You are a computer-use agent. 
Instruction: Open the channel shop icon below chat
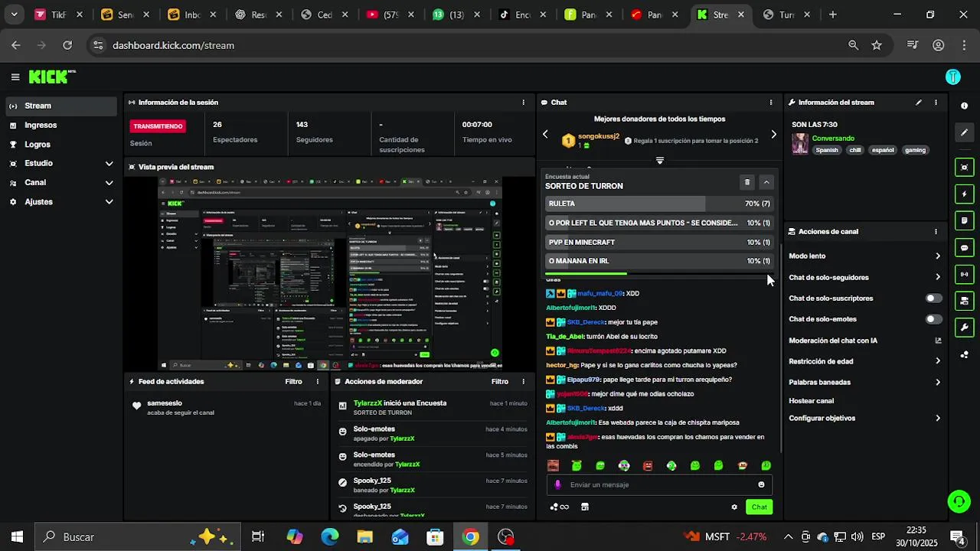pos(585,507)
